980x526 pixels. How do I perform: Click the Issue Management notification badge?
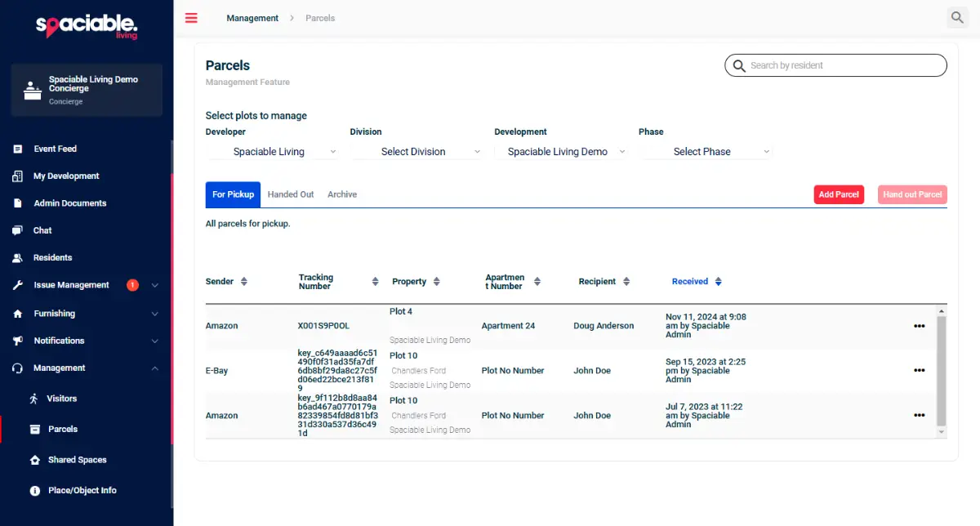click(132, 285)
